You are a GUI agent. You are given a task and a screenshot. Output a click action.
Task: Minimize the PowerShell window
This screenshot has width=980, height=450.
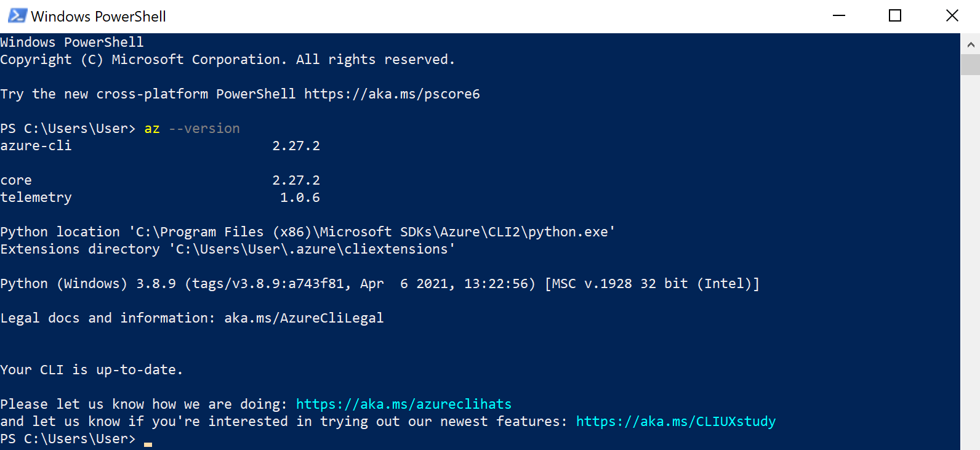pos(838,15)
